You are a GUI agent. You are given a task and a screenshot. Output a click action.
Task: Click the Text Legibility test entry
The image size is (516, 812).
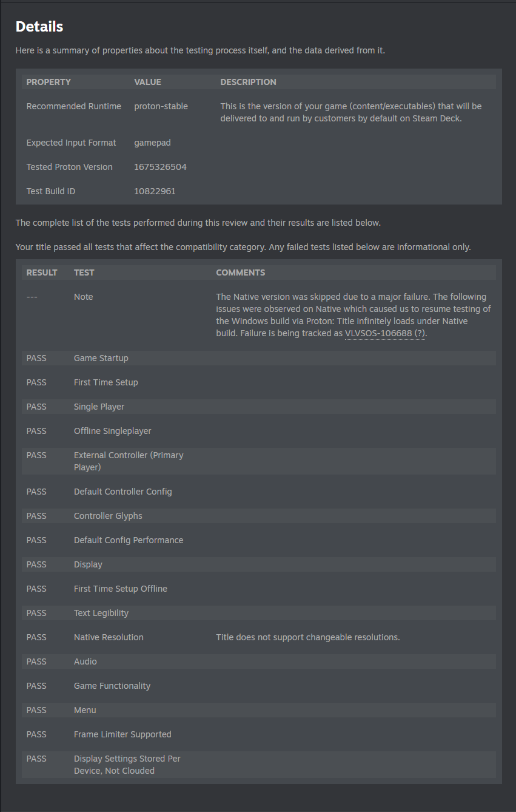[101, 613]
